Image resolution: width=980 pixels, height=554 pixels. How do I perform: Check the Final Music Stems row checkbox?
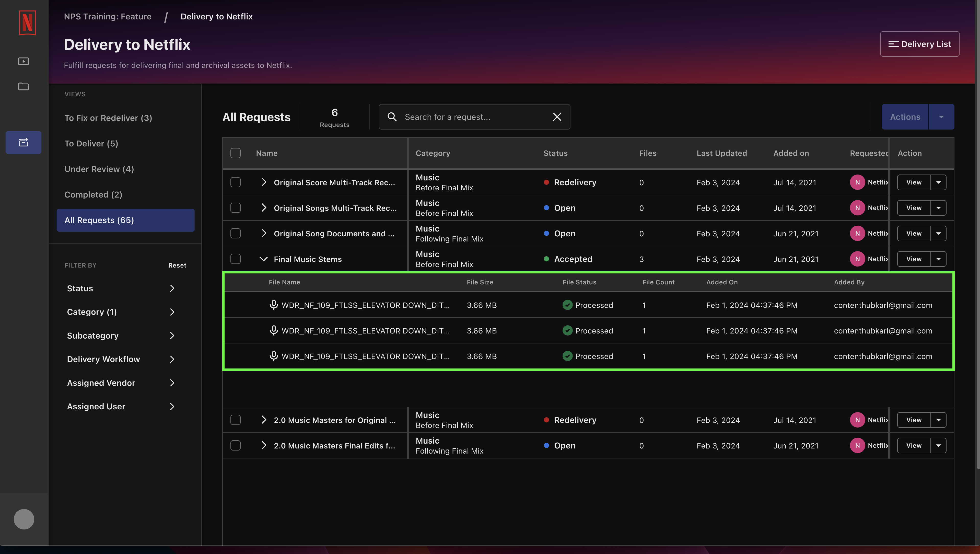pyautogui.click(x=236, y=259)
